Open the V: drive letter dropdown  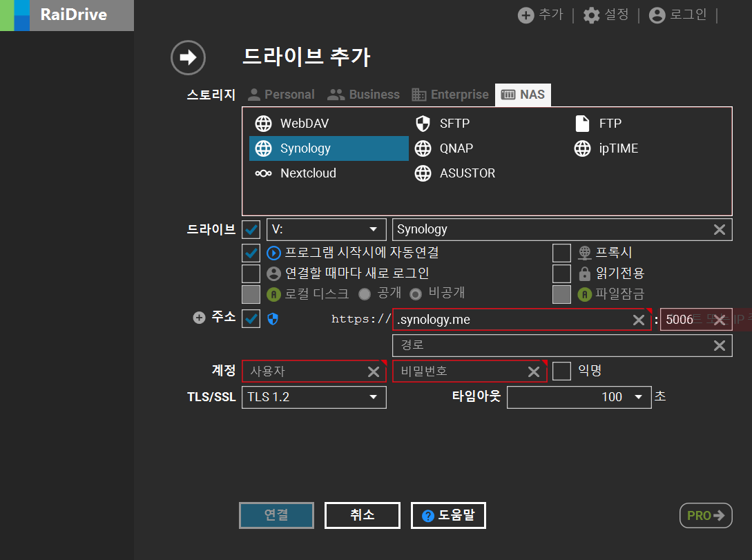tap(326, 230)
